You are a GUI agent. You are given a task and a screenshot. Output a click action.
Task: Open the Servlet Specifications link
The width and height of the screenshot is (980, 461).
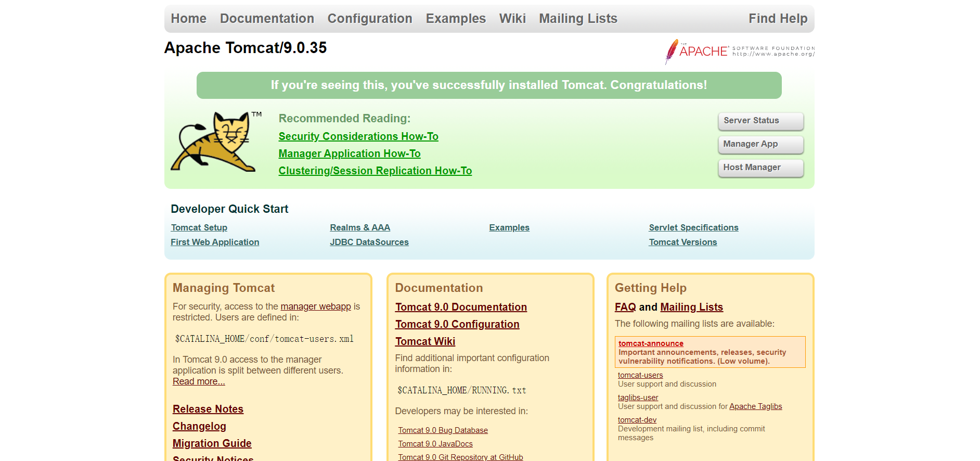pyautogui.click(x=693, y=227)
